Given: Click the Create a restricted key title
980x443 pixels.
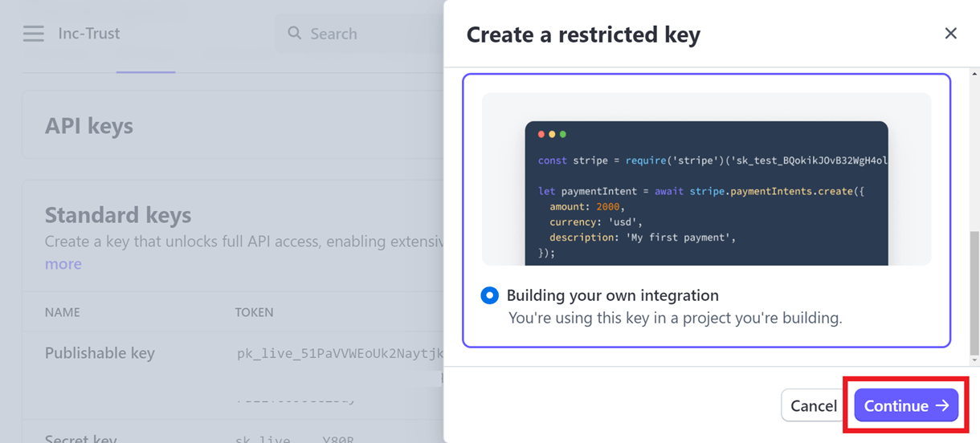Looking at the screenshot, I should pos(583,35).
